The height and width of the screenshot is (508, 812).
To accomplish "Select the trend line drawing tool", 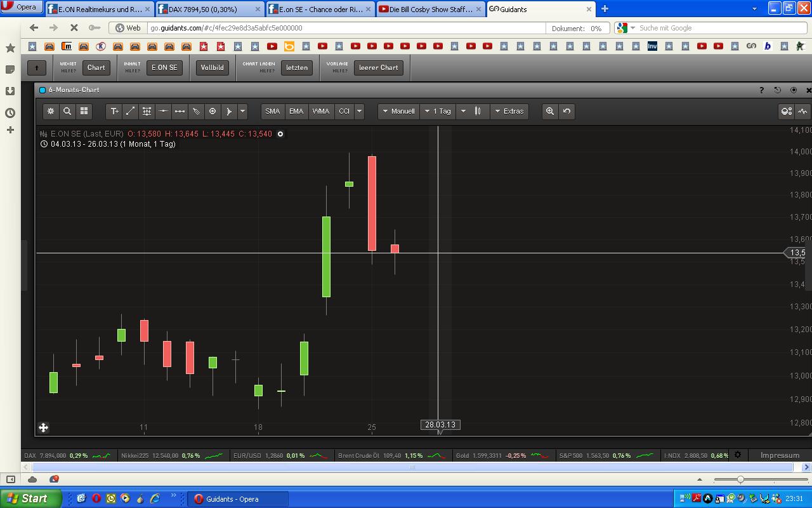I will click(x=131, y=111).
